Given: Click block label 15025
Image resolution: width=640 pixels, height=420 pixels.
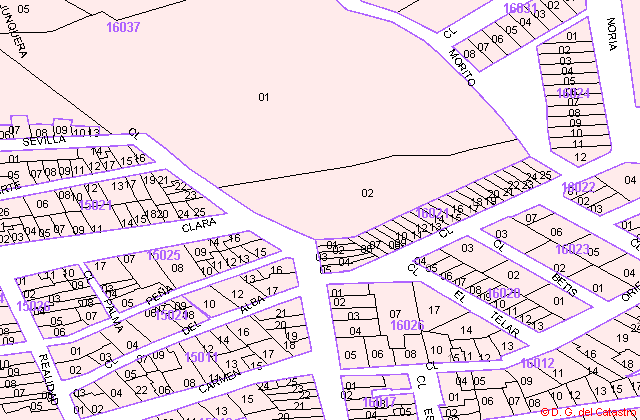Looking at the screenshot, I should pyautogui.click(x=163, y=256).
